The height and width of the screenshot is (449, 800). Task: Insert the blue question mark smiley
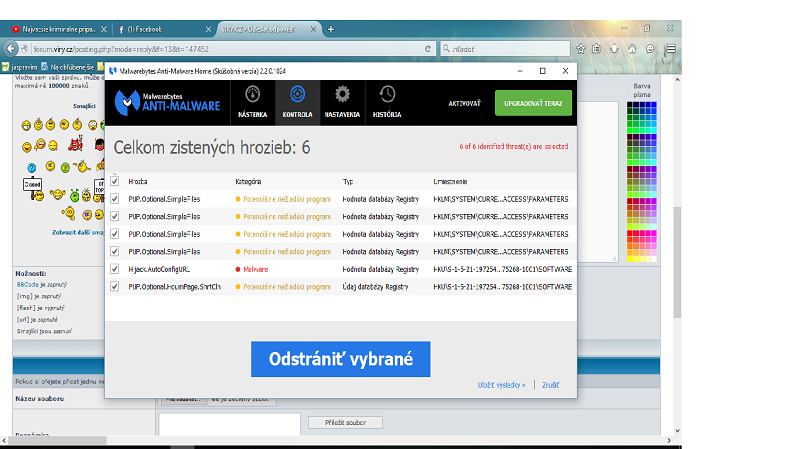coord(32,168)
